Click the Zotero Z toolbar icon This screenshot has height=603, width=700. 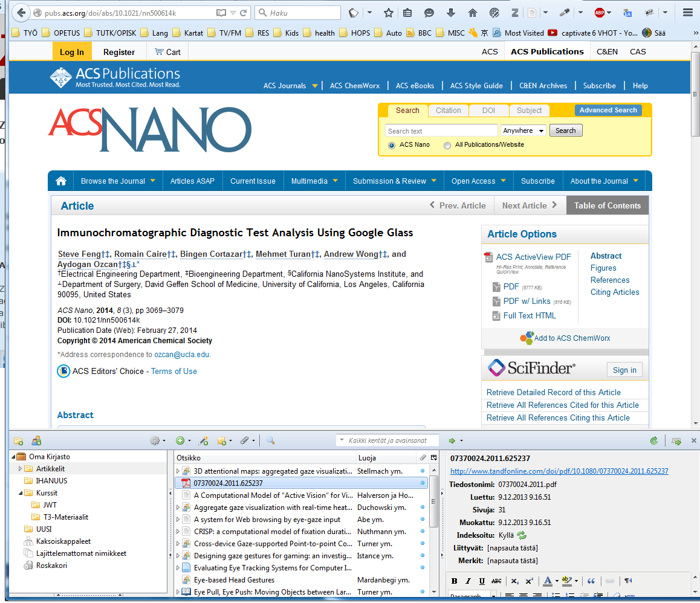point(515,13)
